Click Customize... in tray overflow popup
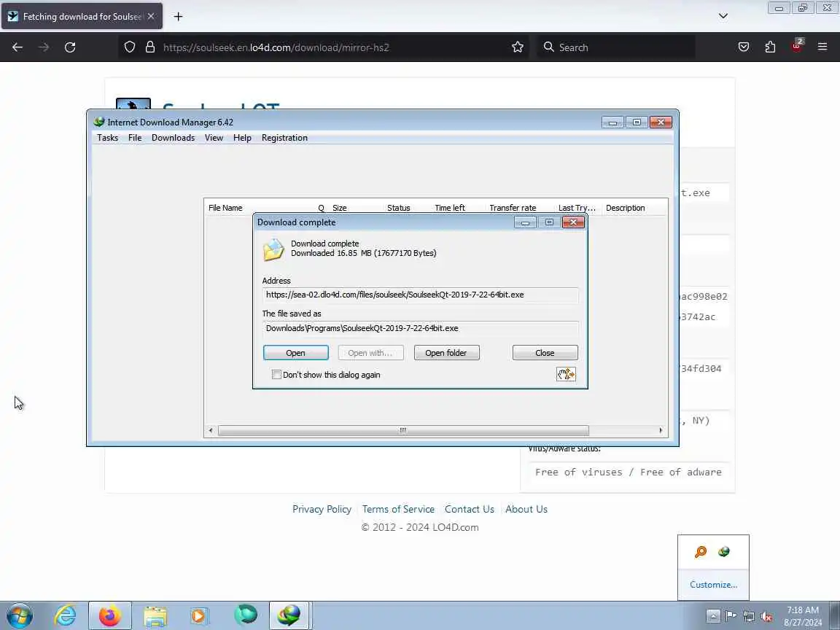Image resolution: width=840 pixels, height=630 pixels. point(714,585)
